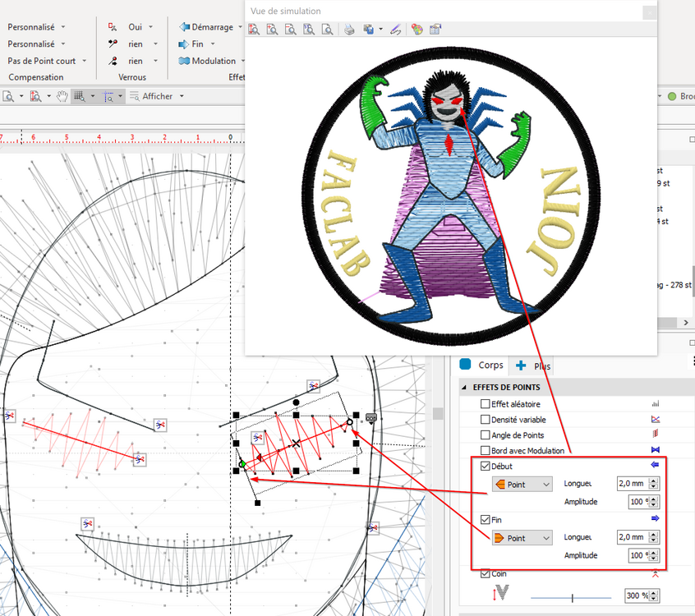Open the Afficher dropdown menu
The width and height of the screenshot is (695, 616).
tap(157, 96)
